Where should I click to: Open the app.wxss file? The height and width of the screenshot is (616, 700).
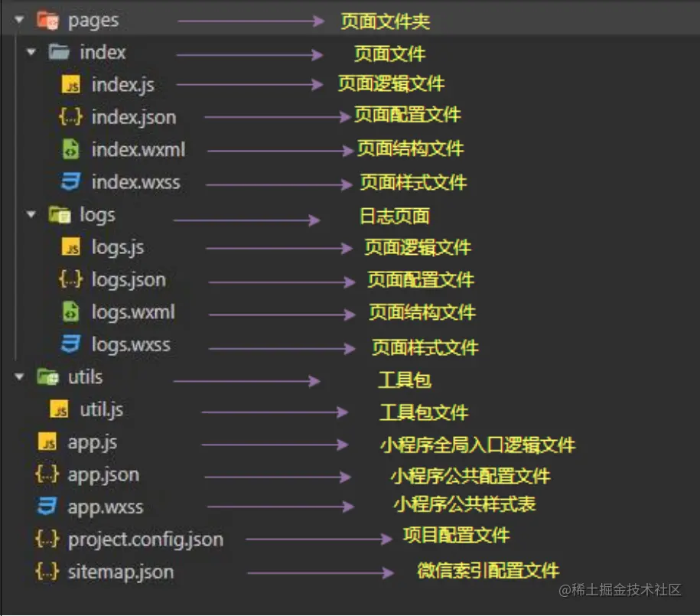(106, 508)
